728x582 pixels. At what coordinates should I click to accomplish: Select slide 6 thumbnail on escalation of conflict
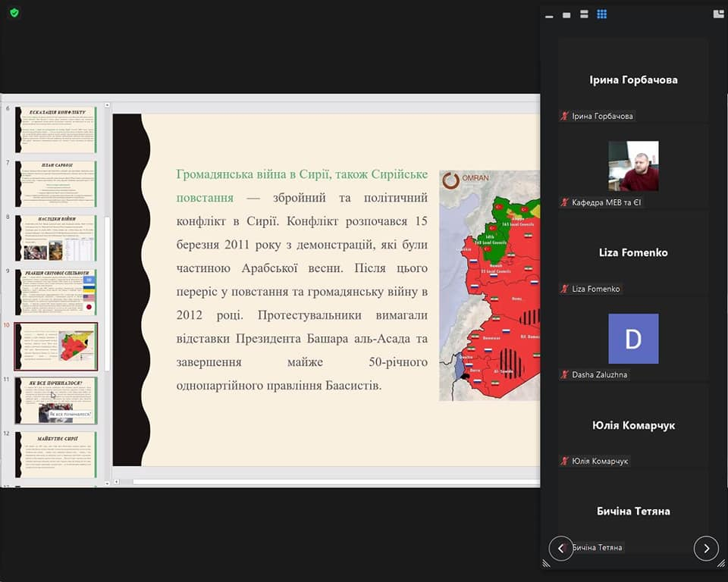57,130
